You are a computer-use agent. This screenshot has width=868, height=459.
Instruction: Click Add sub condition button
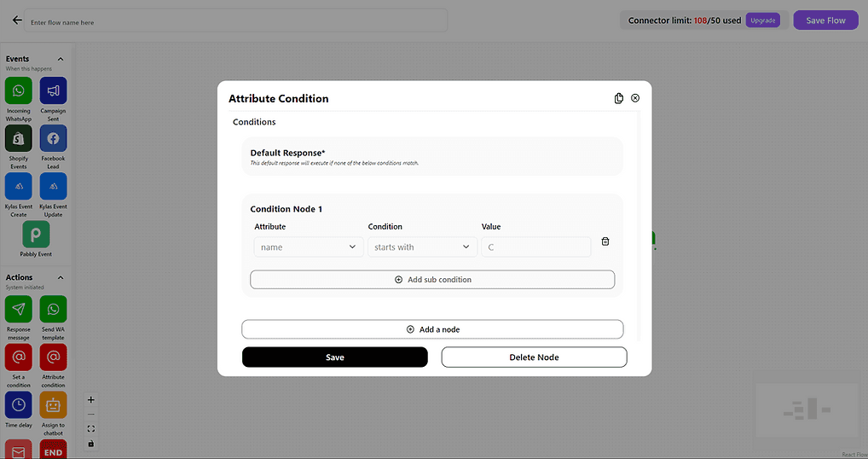tap(432, 280)
